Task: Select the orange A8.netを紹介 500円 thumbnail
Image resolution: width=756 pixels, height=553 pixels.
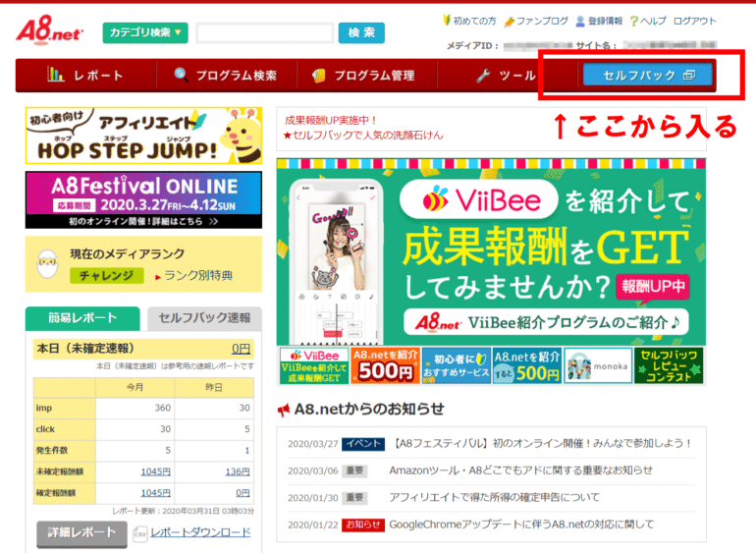Action: [385, 365]
